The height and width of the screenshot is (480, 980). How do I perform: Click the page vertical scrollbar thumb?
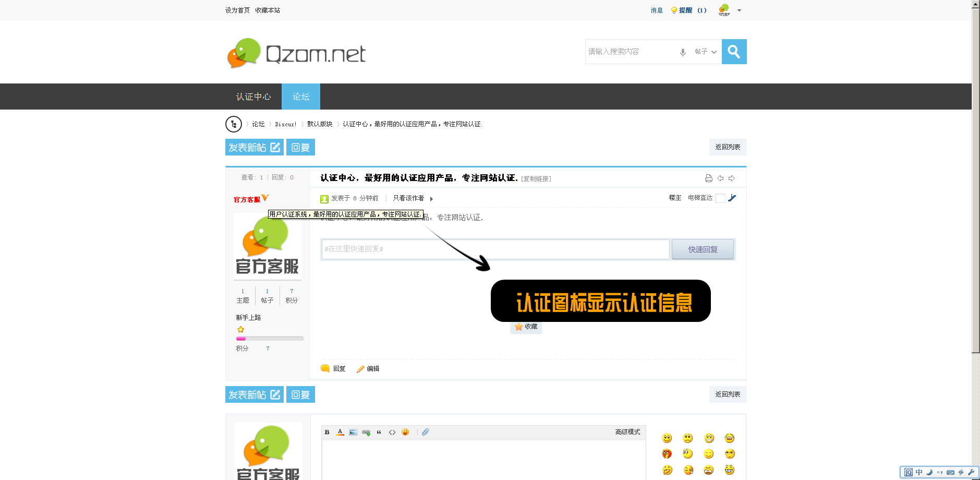click(x=976, y=179)
